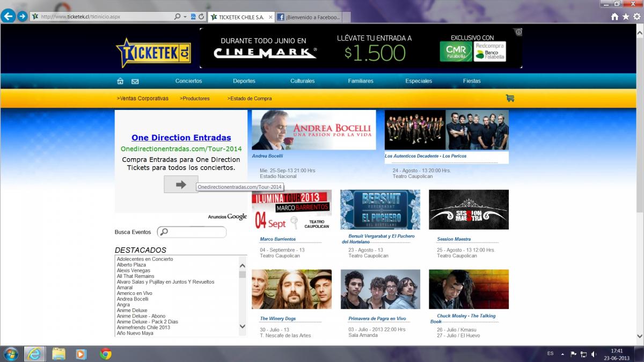Click the Ilumina Tour 2013 Marco Barrientos image
Viewport: 644px width, 362px height.
tap(291, 210)
